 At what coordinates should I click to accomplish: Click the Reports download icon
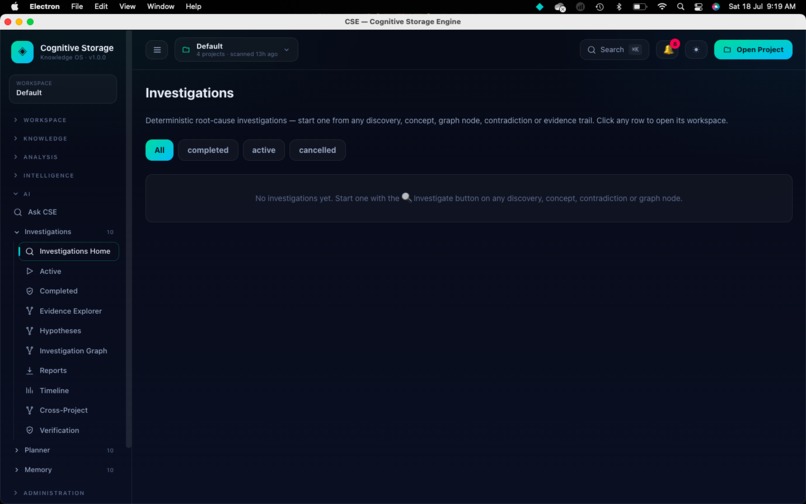coord(30,370)
